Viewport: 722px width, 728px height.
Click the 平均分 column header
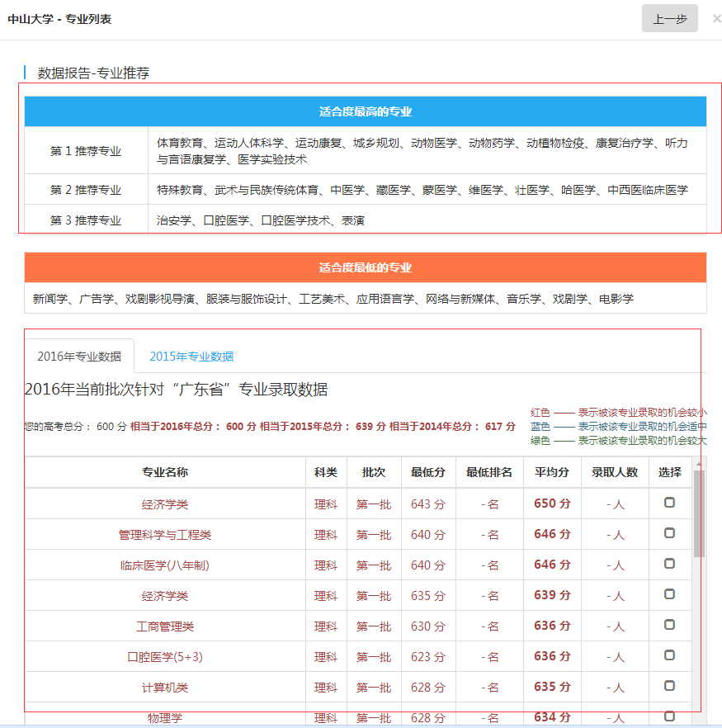click(x=552, y=472)
